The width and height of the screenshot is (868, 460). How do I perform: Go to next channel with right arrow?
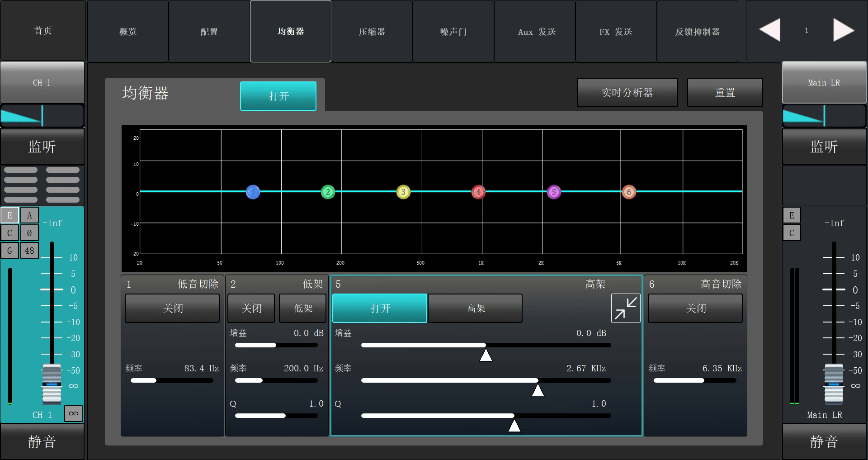click(x=843, y=30)
